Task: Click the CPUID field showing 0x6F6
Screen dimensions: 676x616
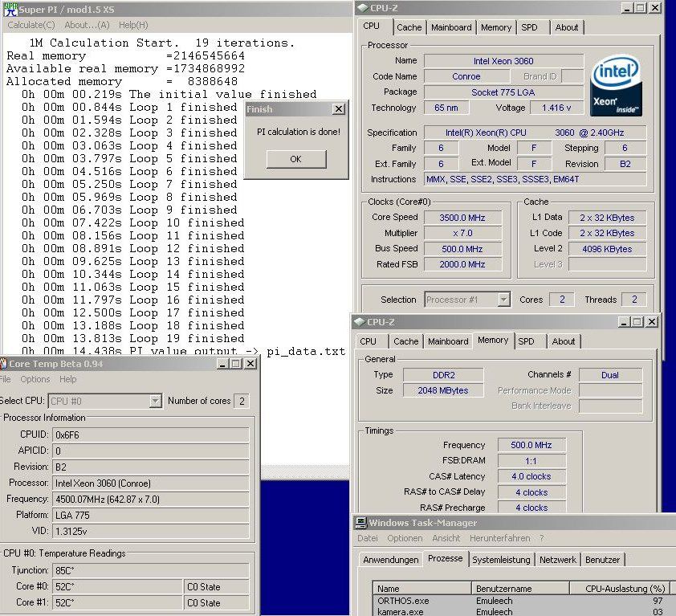Action: coord(150,434)
